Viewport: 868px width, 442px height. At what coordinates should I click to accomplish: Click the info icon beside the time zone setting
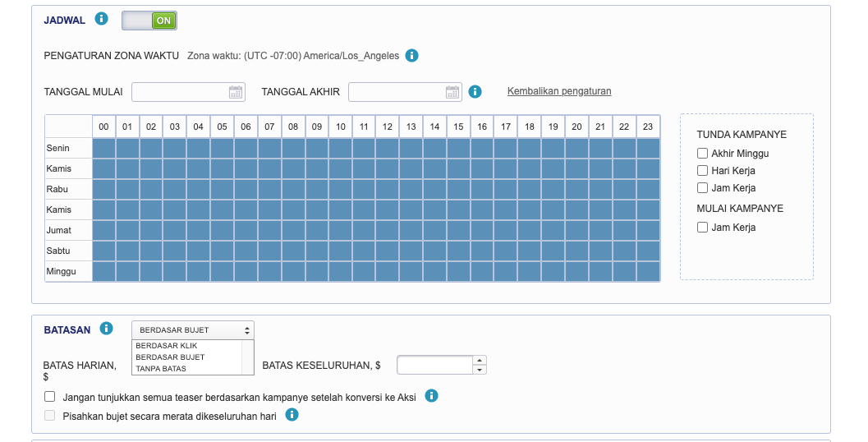[412, 56]
